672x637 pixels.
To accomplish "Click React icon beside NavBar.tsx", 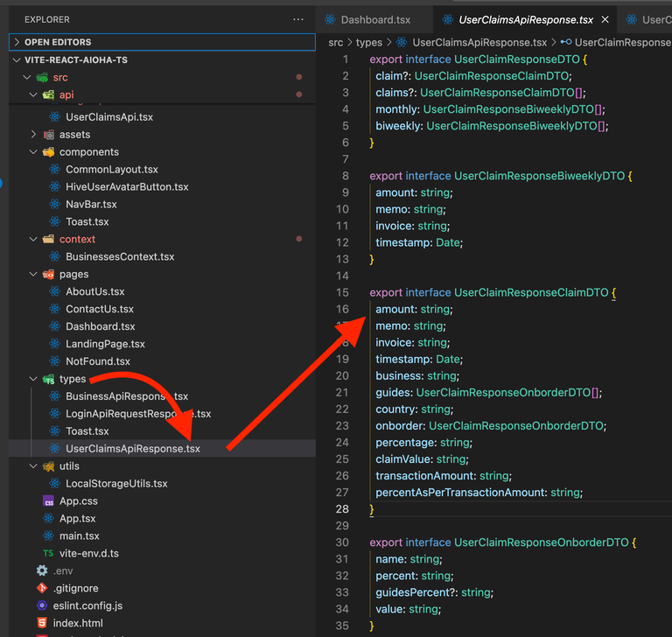I will 54,204.
